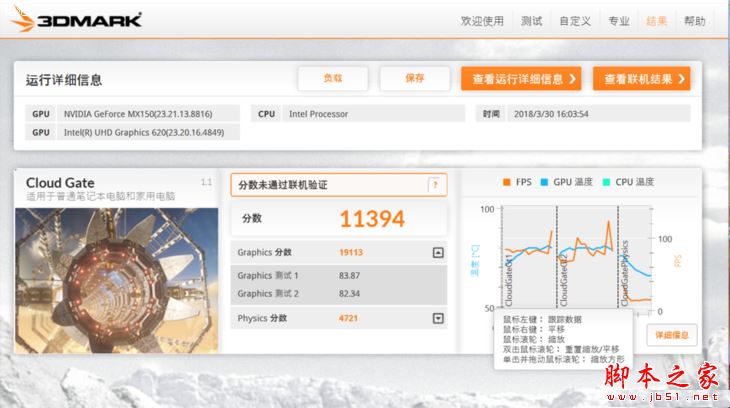The height and width of the screenshot is (408, 730).
Task: Select the 专业 tab
Action: (619, 21)
